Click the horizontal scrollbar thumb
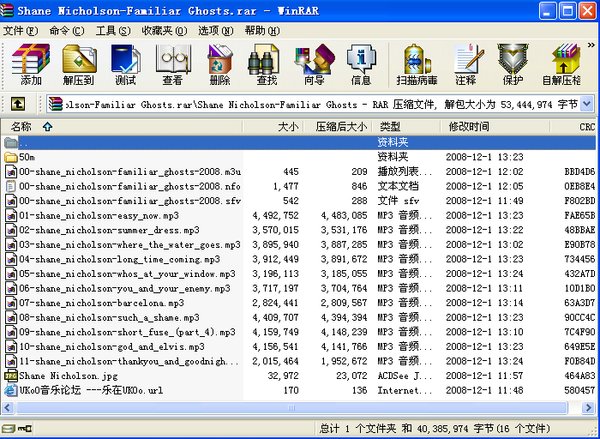The width and height of the screenshot is (600, 439). click(292, 408)
